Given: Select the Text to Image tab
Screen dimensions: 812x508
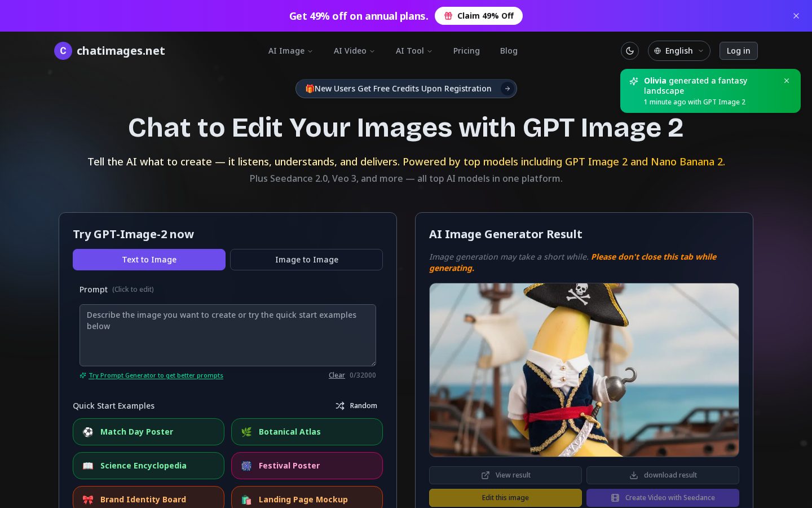Looking at the screenshot, I should coord(149,260).
